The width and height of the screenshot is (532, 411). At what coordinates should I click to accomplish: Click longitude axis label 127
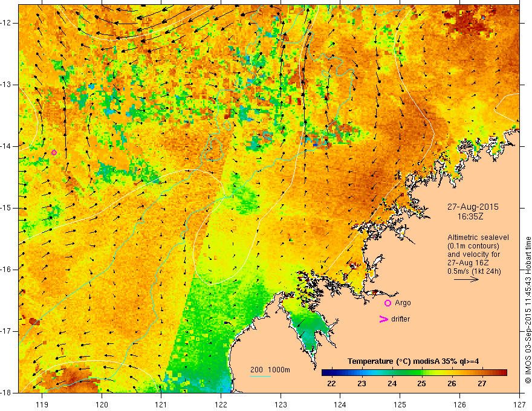coord(519,404)
